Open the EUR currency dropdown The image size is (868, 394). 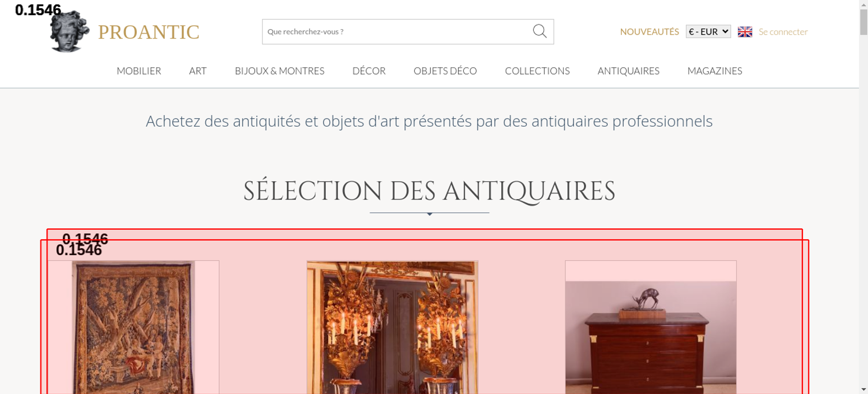point(708,32)
